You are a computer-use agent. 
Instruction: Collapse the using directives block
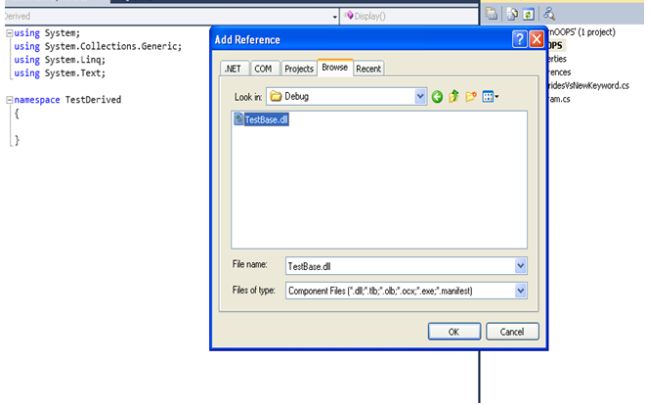pyautogui.click(x=9, y=33)
